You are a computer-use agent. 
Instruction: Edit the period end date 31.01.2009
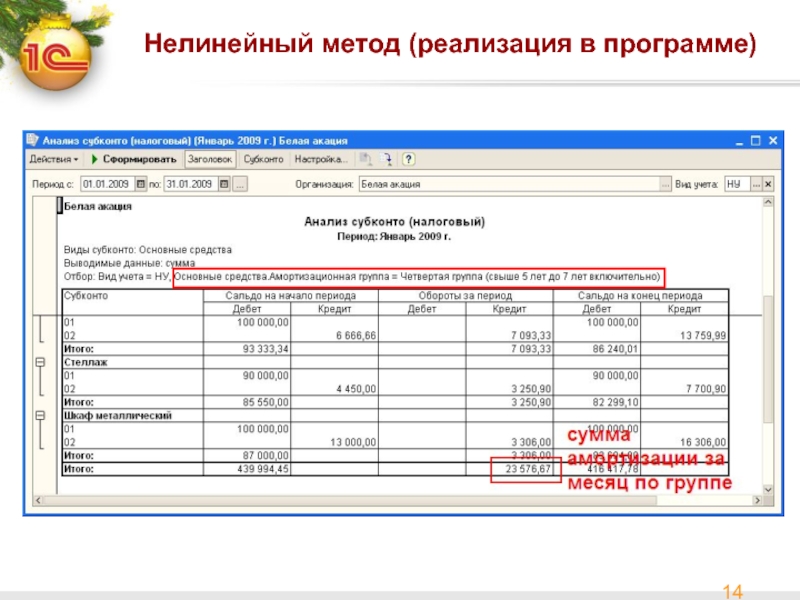click(x=191, y=184)
